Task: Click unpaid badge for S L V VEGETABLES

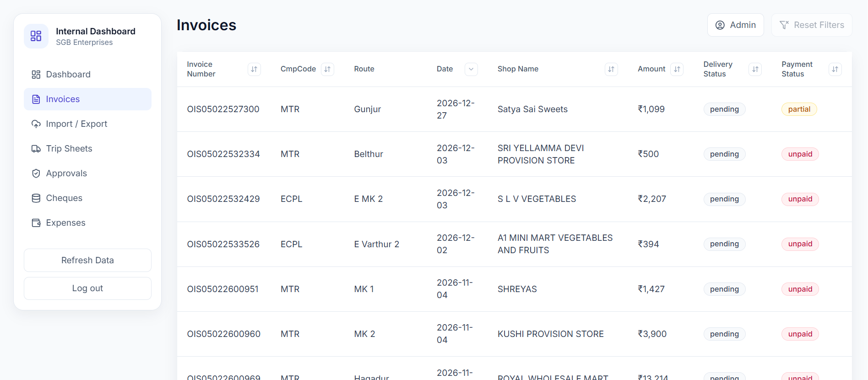Action: [800, 199]
